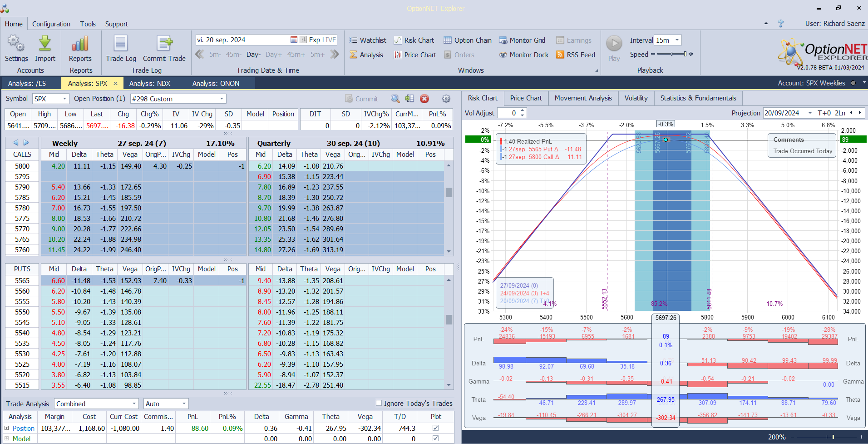Click the 45m+ time step button
Viewport: 868px width, 444px height.
pos(296,55)
